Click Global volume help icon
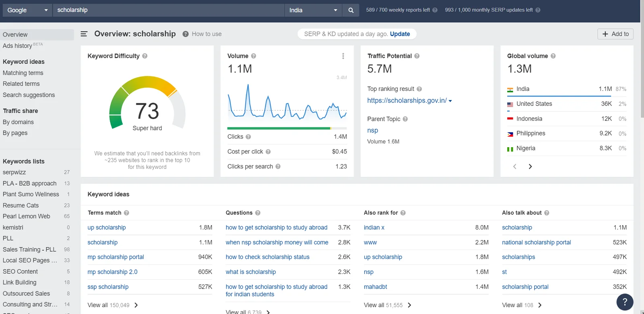This screenshot has height=314, width=644. point(553,56)
